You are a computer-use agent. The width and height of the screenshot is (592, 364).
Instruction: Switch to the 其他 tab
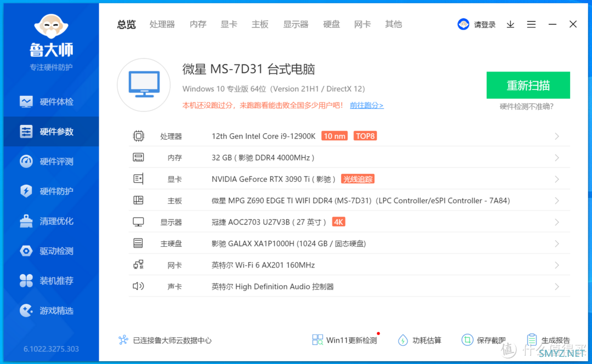[394, 25]
